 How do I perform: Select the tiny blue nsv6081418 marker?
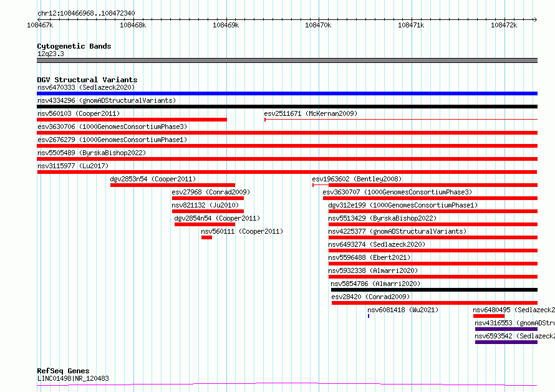tap(369, 316)
